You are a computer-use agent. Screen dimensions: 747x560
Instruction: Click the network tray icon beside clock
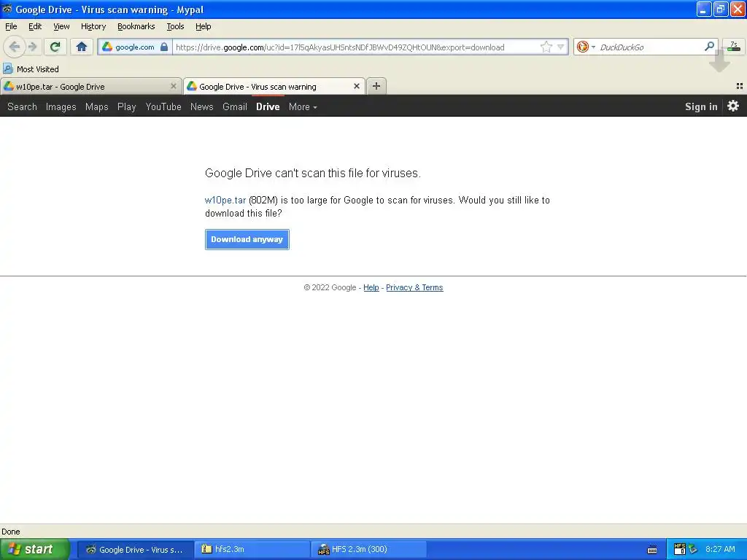click(x=693, y=550)
